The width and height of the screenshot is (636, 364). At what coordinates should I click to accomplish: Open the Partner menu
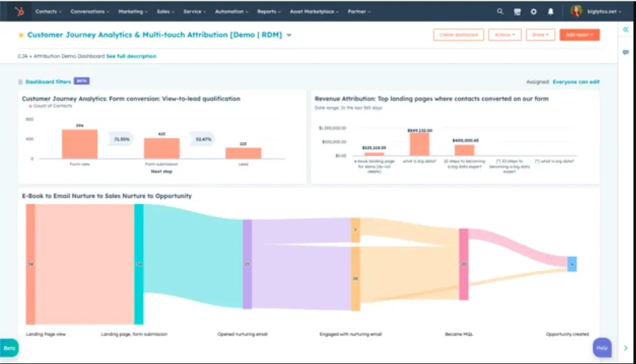point(359,11)
